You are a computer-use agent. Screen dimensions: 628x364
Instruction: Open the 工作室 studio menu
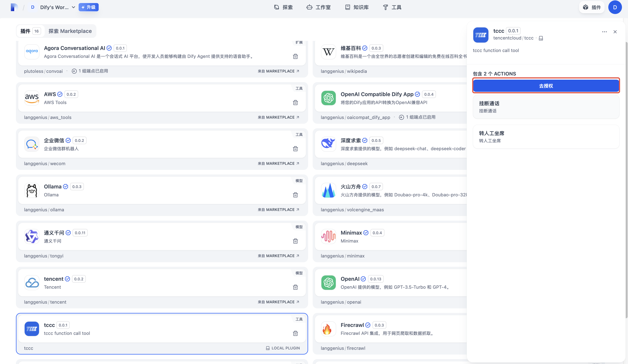point(319,7)
